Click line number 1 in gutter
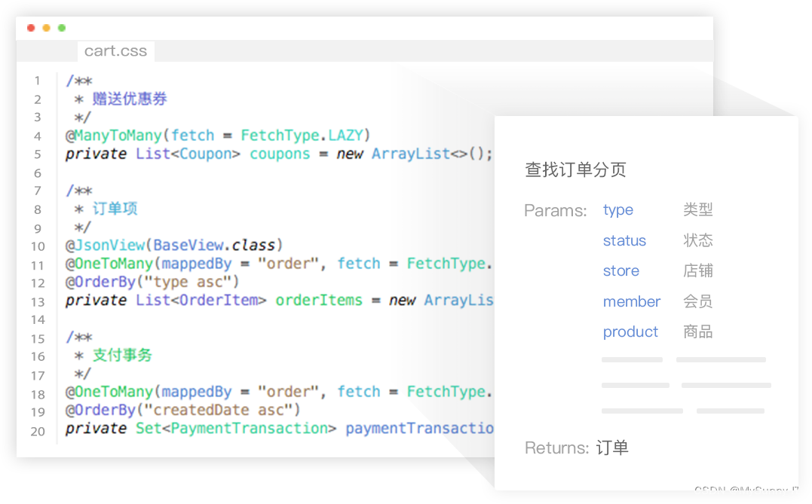Image resolution: width=812 pixels, height=504 pixels. click(37, 81)
